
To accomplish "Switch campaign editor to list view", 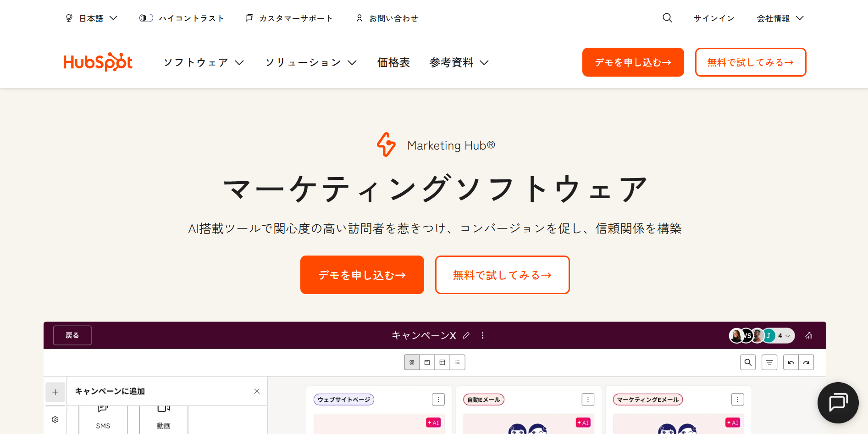I will point(458,362).
